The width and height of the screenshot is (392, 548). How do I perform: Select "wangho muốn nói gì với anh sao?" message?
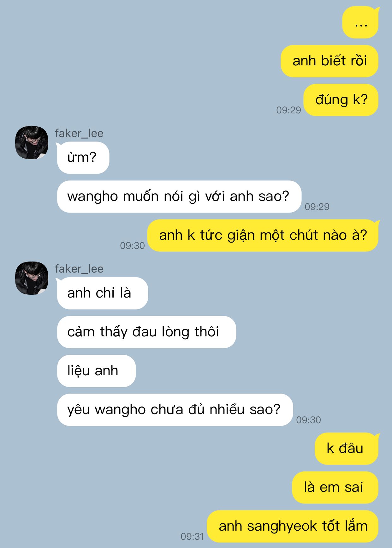179,197
